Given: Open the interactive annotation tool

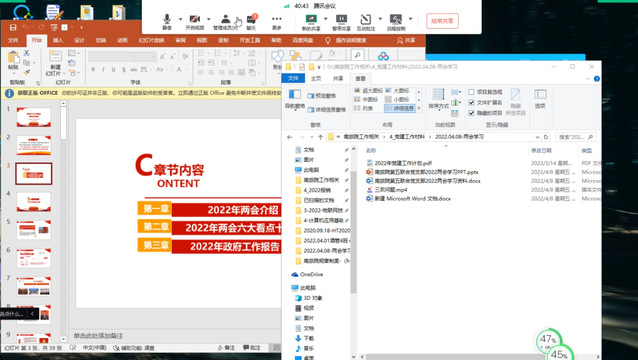Looking at the screenshot, I should click(x=365, y=22).
